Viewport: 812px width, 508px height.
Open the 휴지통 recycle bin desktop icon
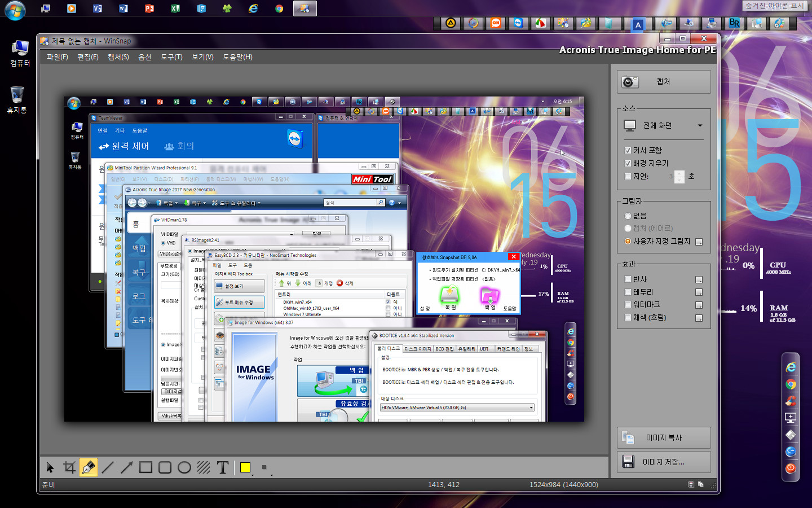17,99
